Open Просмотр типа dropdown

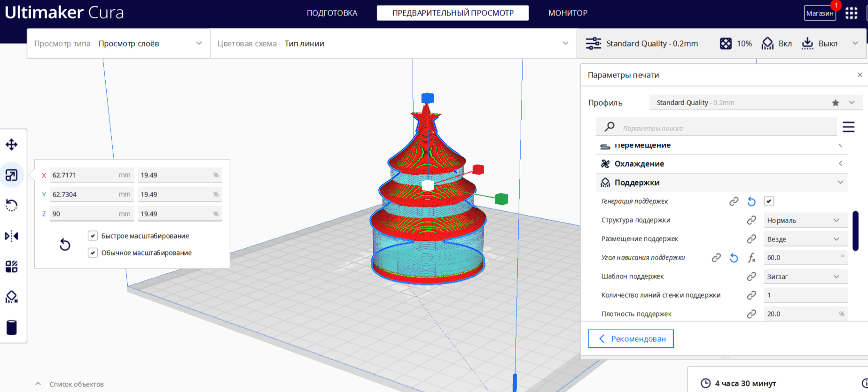tap(118, 44)
